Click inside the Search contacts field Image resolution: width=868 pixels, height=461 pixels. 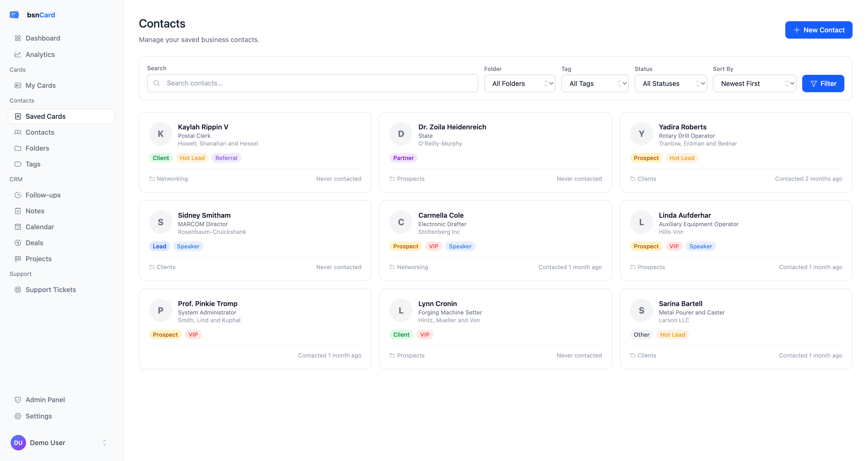(312, 83)
